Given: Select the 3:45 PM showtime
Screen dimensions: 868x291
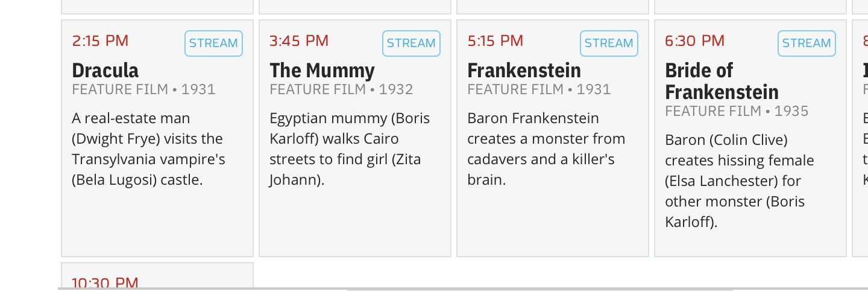Looking at the screenshot, I should pos(299,41).
